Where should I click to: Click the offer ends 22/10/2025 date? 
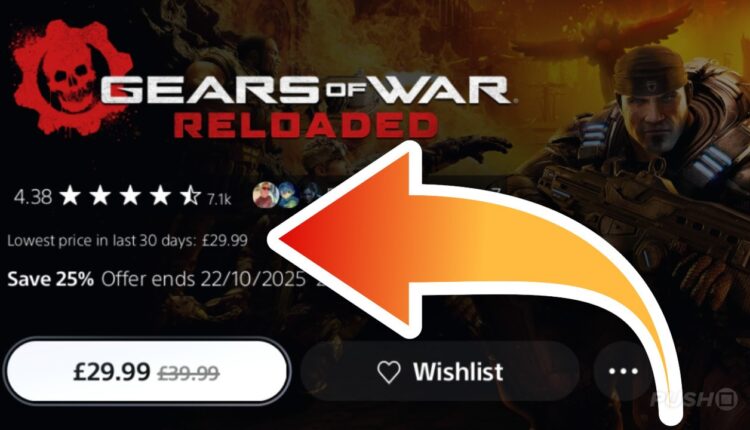(x=203, y=278)
